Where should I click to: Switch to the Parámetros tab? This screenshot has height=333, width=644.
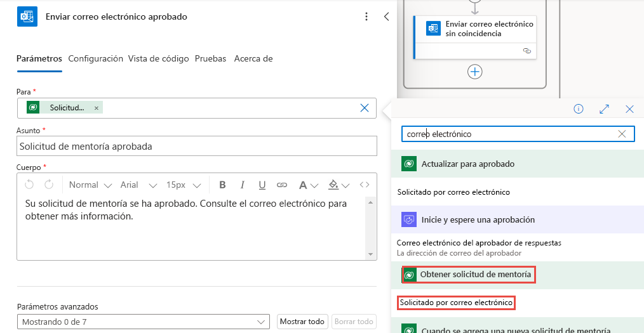[39, 58]
